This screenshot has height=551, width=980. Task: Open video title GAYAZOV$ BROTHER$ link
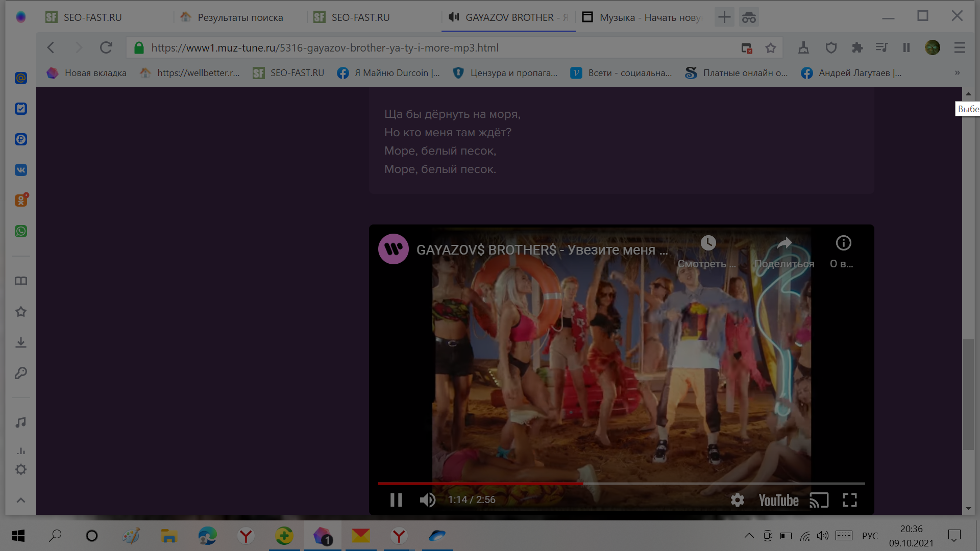click(542, 250)
